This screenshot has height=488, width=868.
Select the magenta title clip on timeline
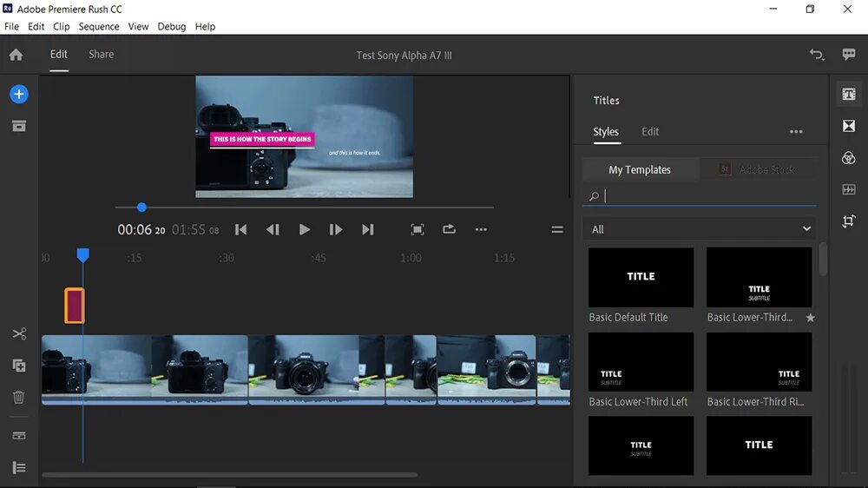[x=75, y=305]
